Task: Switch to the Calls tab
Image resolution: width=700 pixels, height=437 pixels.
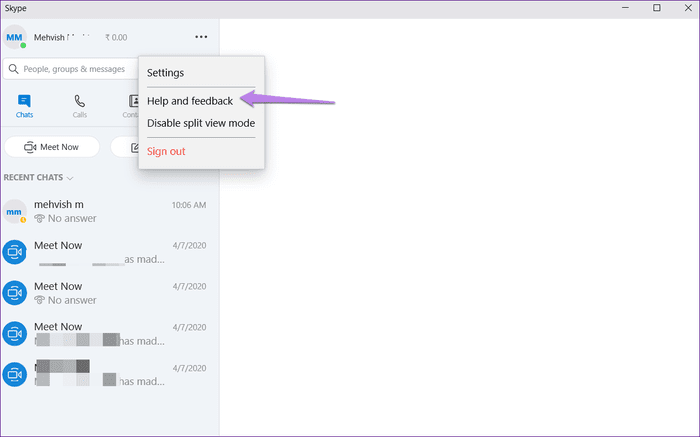Action: point(79,106)
